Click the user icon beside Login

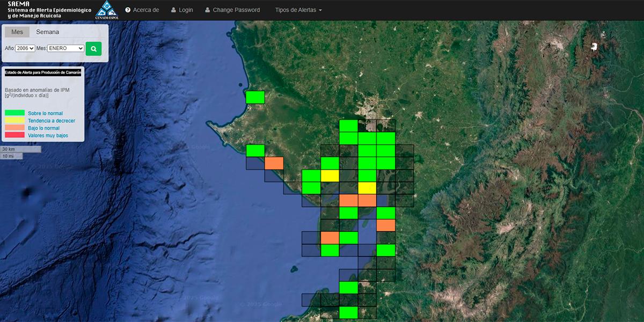coord(173,10)
